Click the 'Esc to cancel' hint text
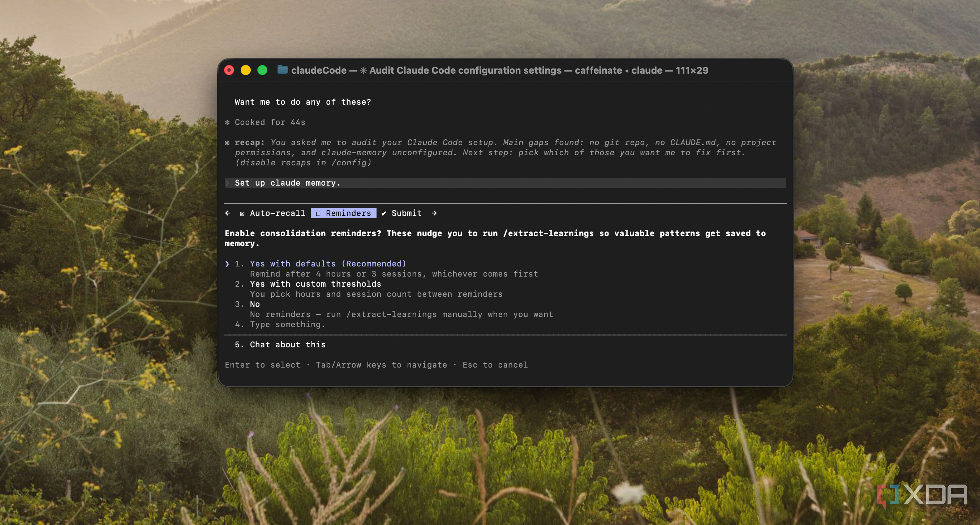Viewport: 980px width, 525px height. point(495,365)
